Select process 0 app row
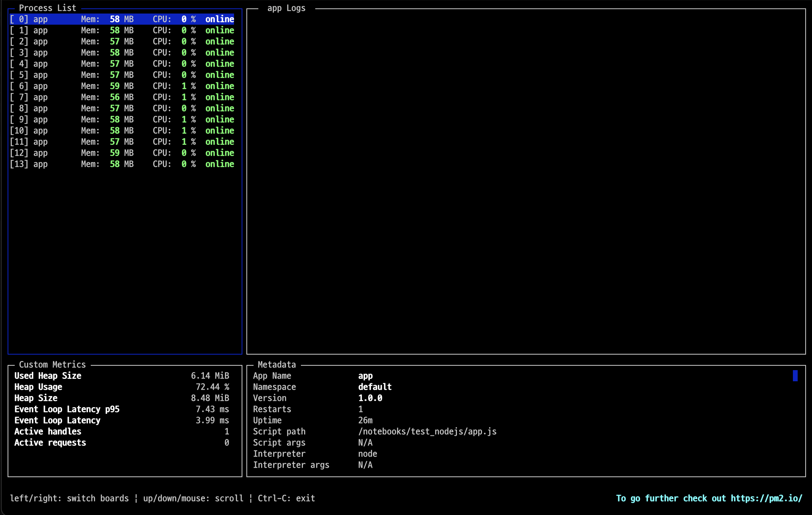The height and width of the screenshot is (515, 812). pyautogui.click(x=121, y=19)
